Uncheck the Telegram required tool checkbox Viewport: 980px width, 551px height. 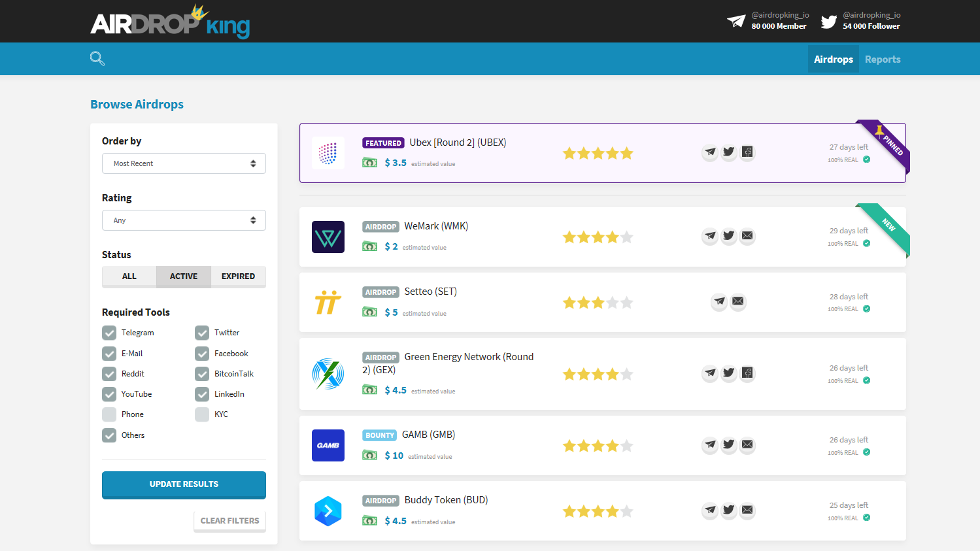coord(109,333)
